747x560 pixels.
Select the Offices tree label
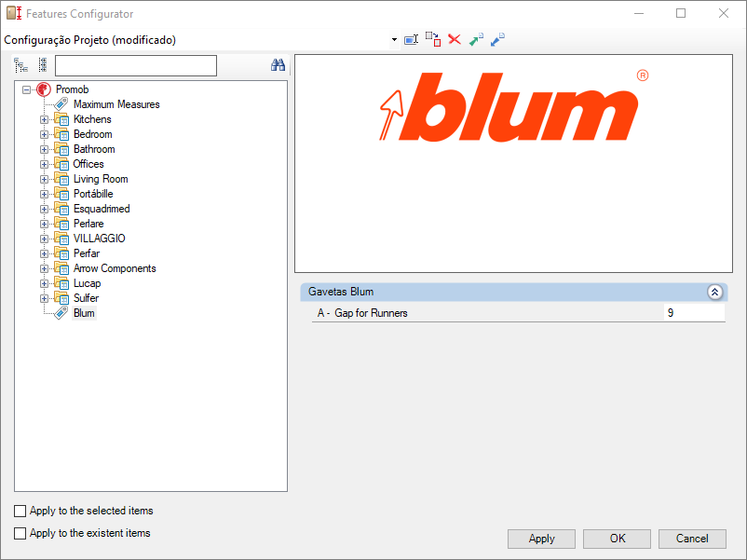(x=88, y=164)
